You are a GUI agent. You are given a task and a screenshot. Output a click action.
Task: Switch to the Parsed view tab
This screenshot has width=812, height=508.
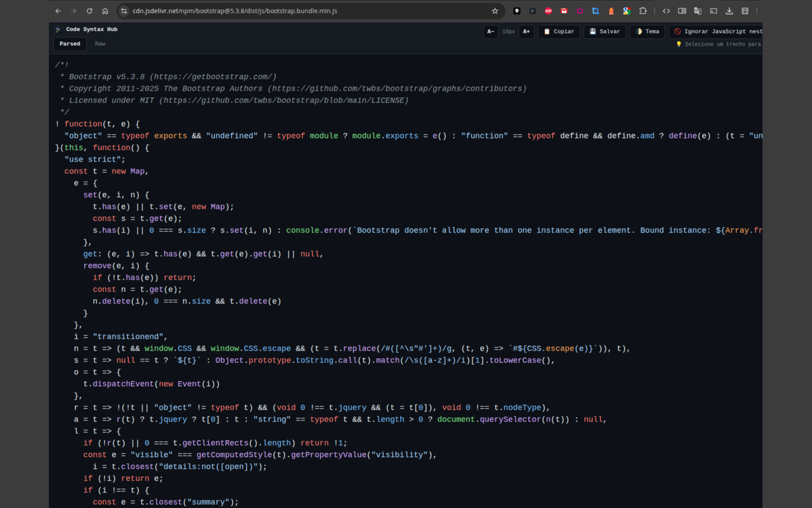click(70, 44)
